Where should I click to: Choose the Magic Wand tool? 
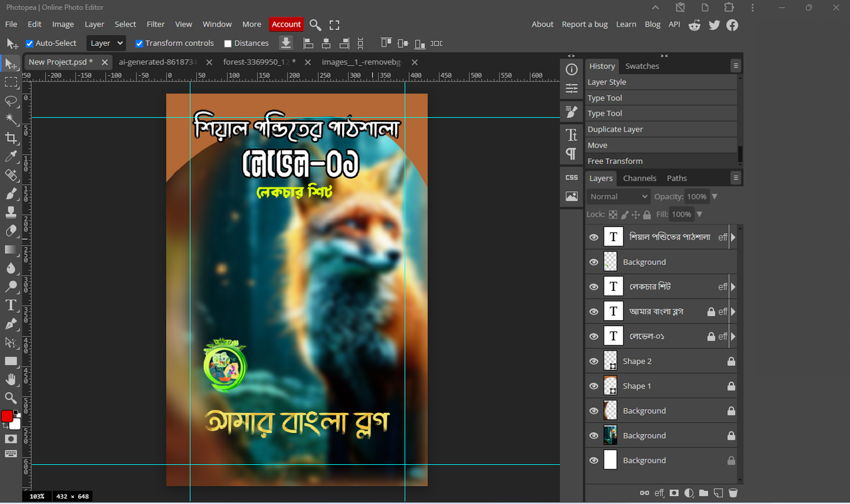coord(11,120)
